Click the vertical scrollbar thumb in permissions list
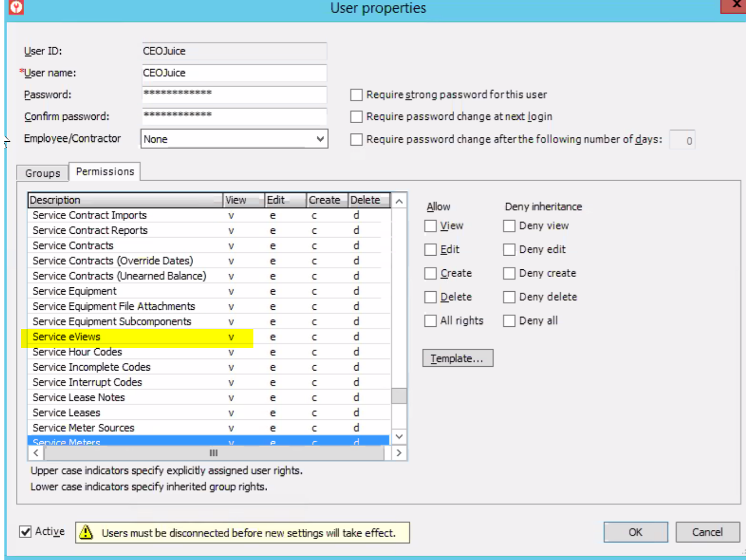Image resolution: width=746 pixels, height=560 pixels. pos(400,395)
